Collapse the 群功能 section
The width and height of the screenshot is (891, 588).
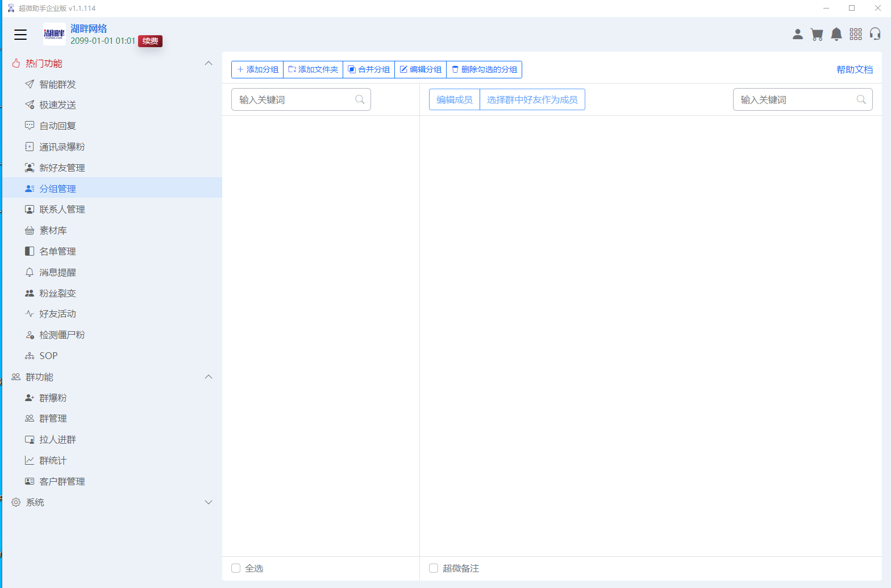coord(209,377)
